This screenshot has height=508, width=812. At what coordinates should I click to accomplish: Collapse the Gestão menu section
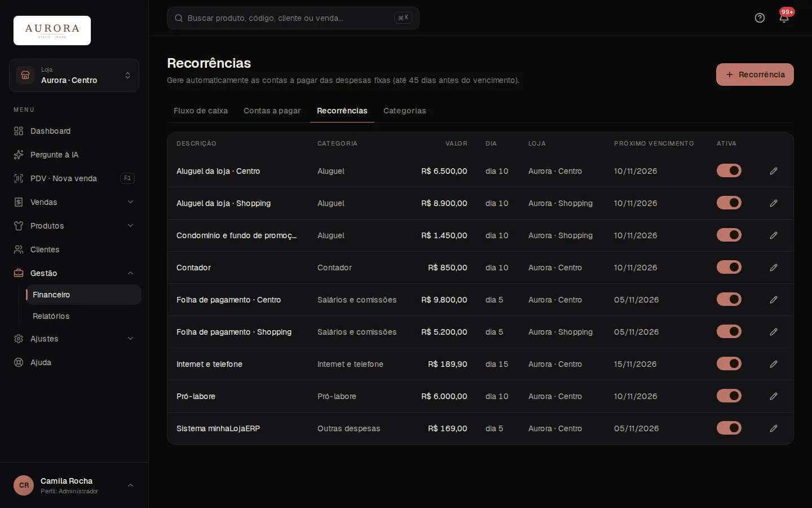[74, 273]
